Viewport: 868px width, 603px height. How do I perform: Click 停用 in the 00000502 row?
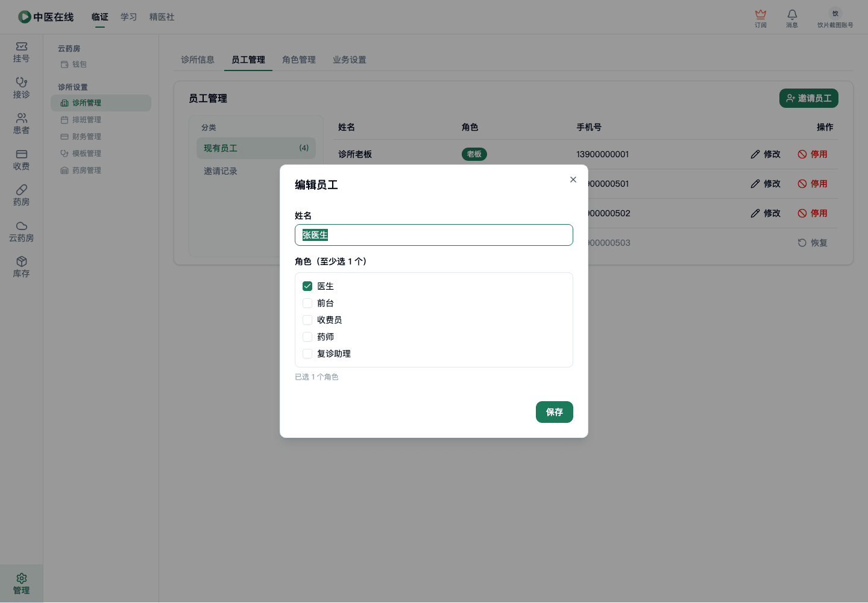[813, 213]
